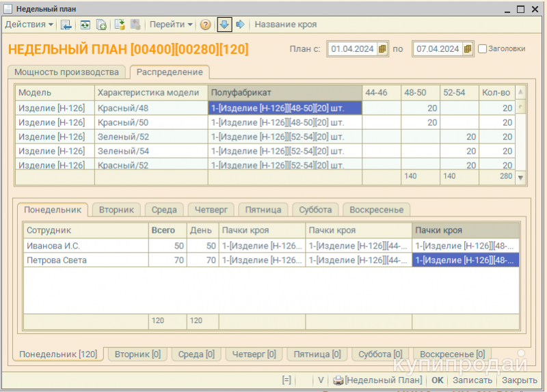Select the Вторник day tab
This screenshot has width=547, height=392.
[x=116, y=210]
